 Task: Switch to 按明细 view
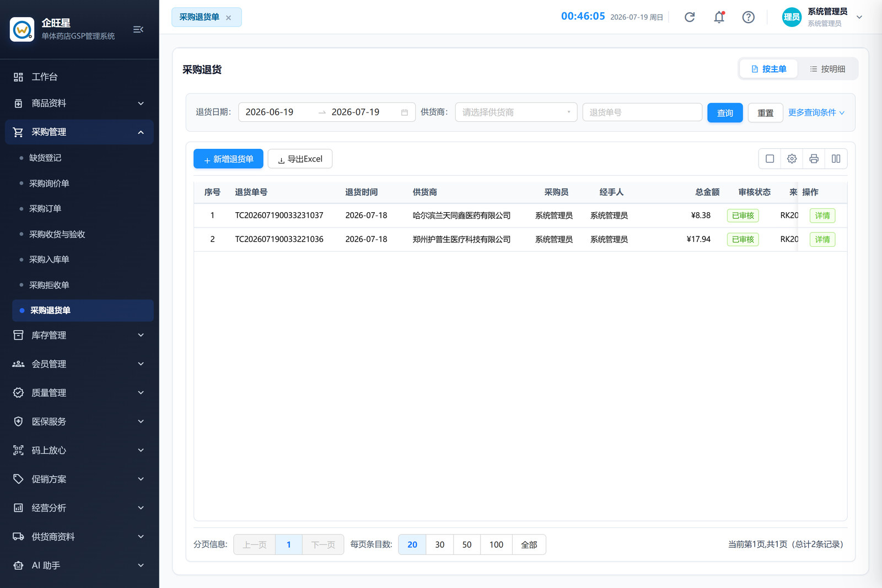click(x=827, y=69)
